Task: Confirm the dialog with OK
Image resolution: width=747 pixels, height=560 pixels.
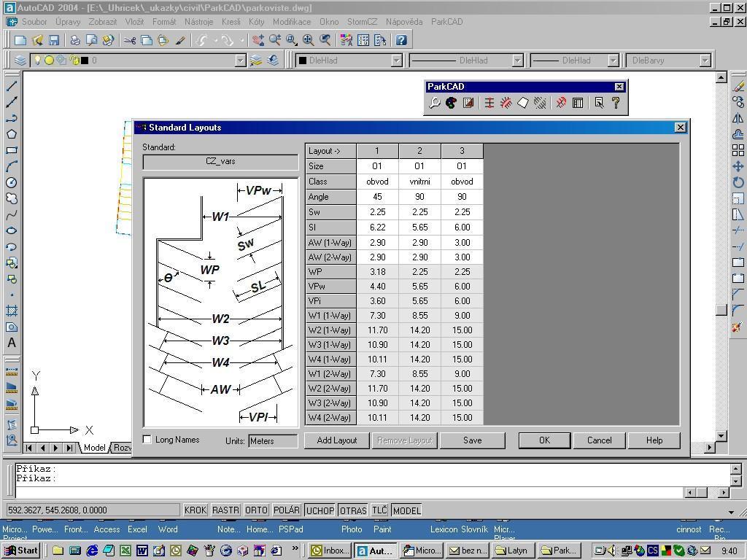Action: pyautogui.click(x=544, y=440)
